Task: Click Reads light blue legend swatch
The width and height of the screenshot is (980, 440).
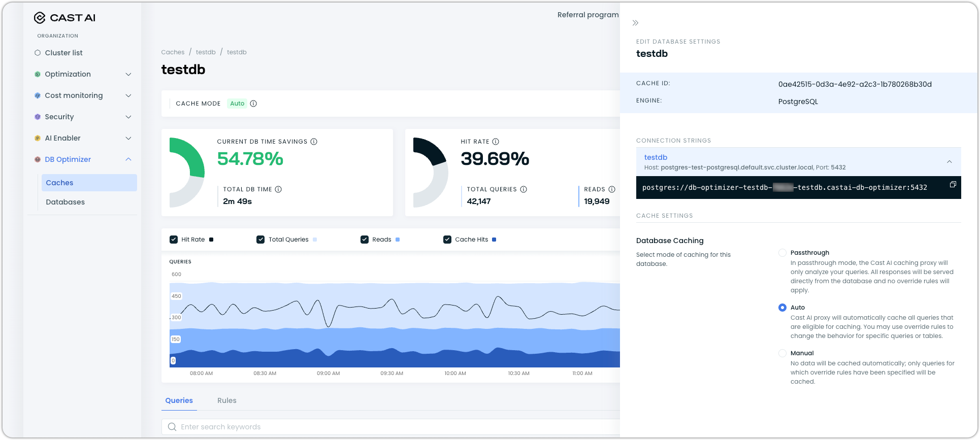Action: (x=398, y=240)
